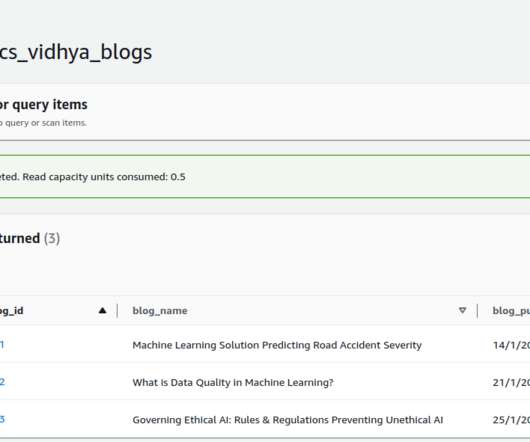Viewport: 530px width, 442px height.
Task: Click the Road Accident Severity blog name cell
Action: point(277,345)
